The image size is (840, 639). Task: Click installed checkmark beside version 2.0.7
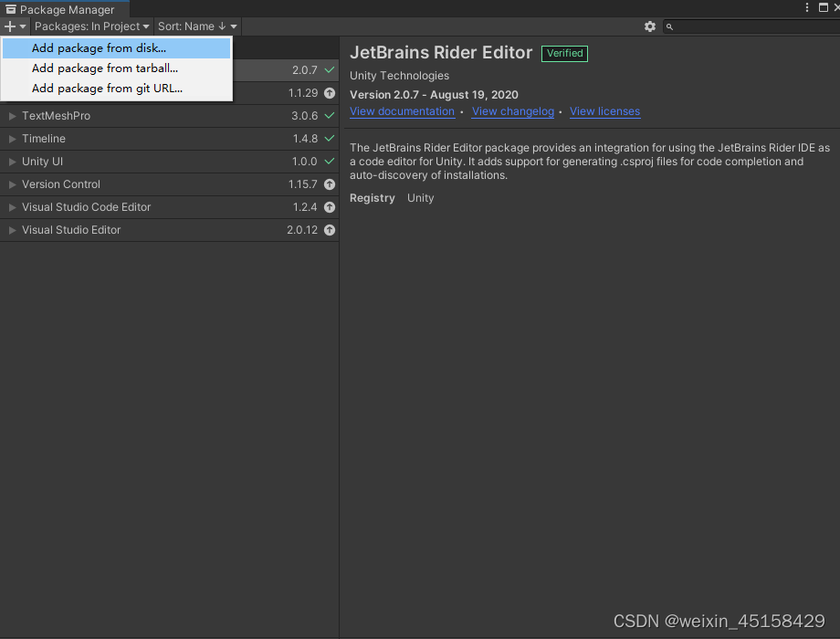tap(330, 69)
